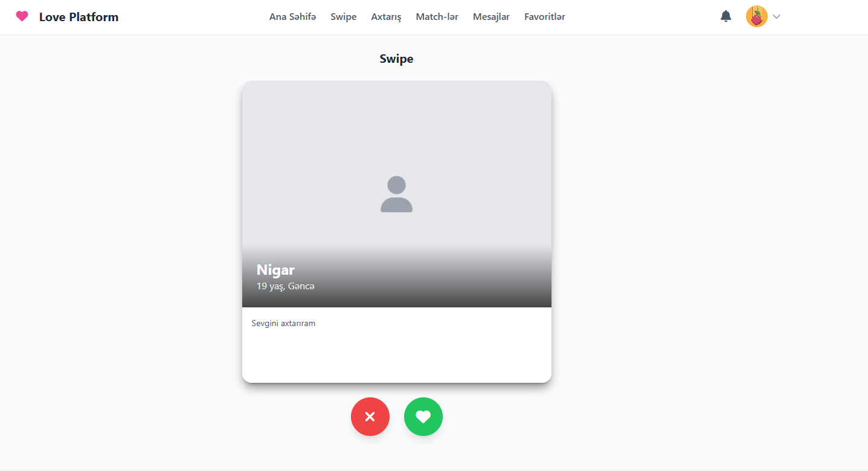
Task: Click the placeholder person silhouette icon
Action: pos(396,194)
